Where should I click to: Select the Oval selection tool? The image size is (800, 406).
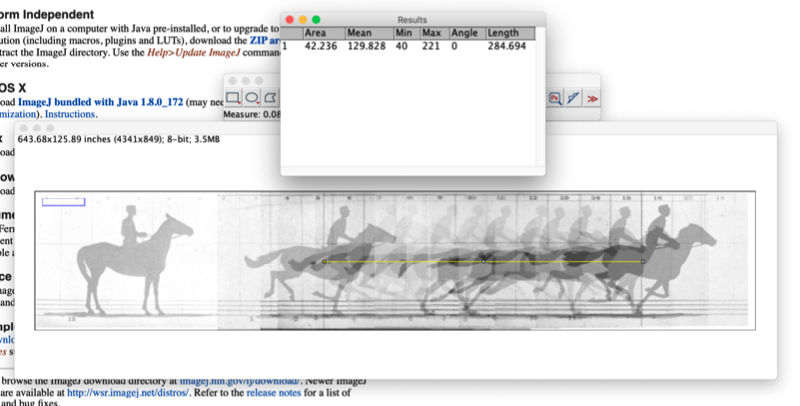coord(252,97)
